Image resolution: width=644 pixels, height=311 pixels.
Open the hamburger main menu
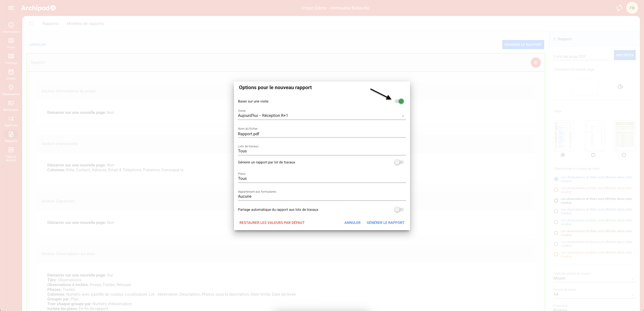click(11, 8)
